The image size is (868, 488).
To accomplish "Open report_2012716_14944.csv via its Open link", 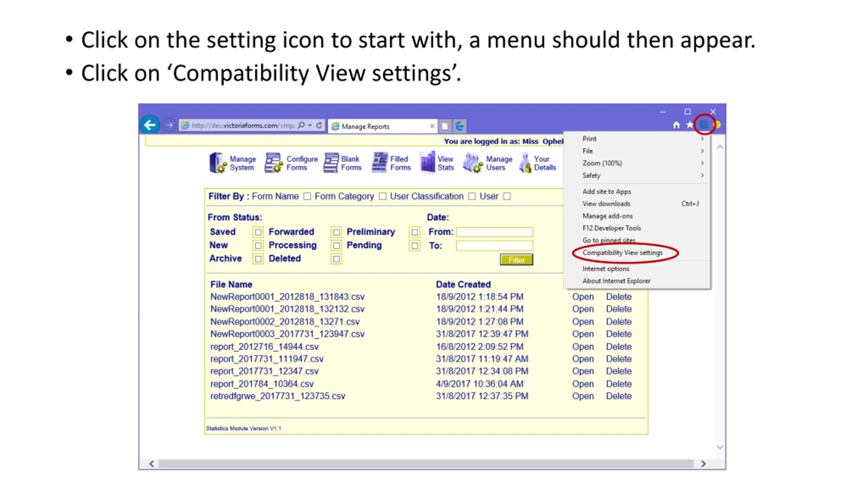I will (583, 347).
